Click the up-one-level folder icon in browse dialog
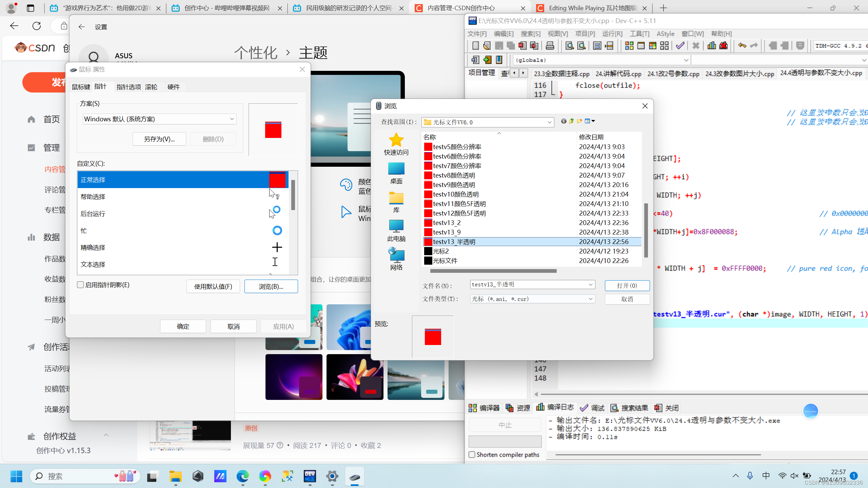 point(572,121)
